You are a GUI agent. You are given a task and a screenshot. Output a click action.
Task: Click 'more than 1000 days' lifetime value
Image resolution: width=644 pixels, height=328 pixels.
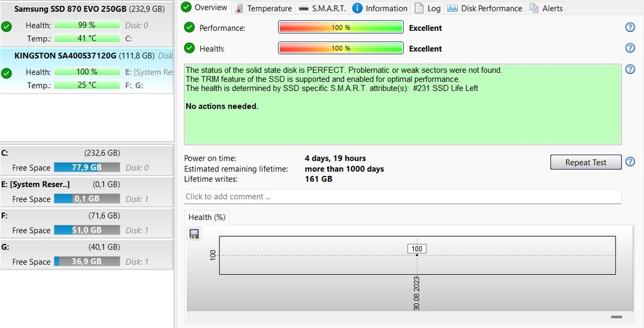point(344,169)
